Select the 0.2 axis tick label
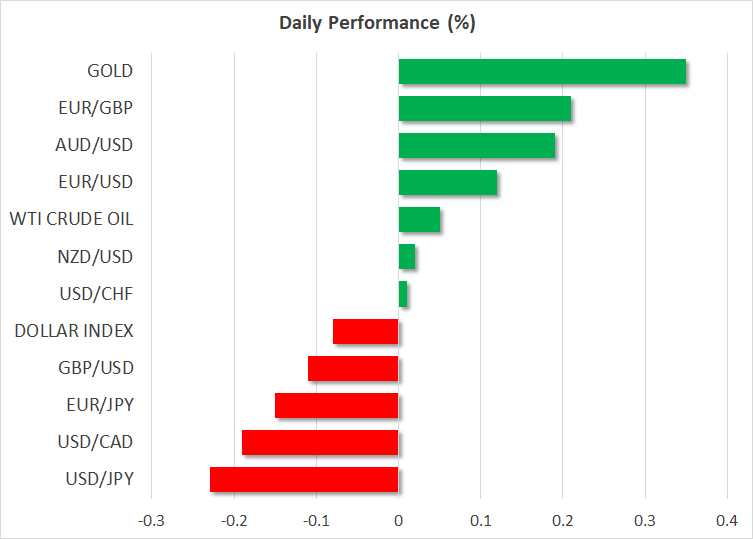This screenshot has height=539, width=753. tap(563, 521)
